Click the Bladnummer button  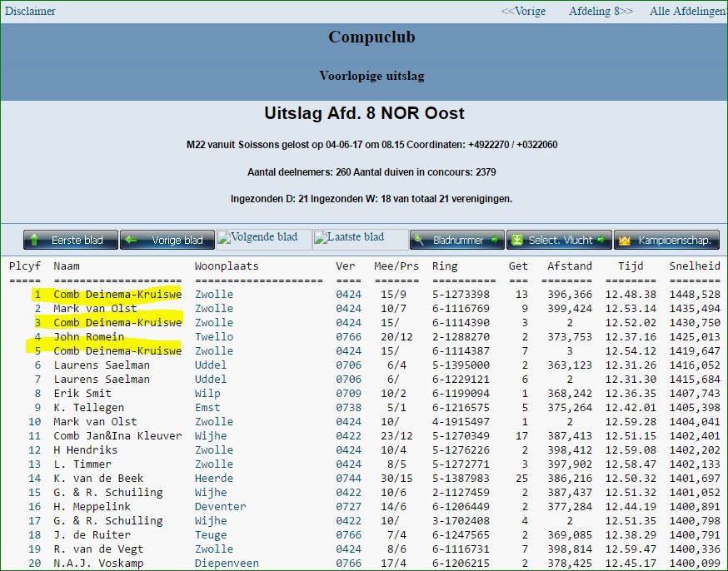tap(456, 240)
